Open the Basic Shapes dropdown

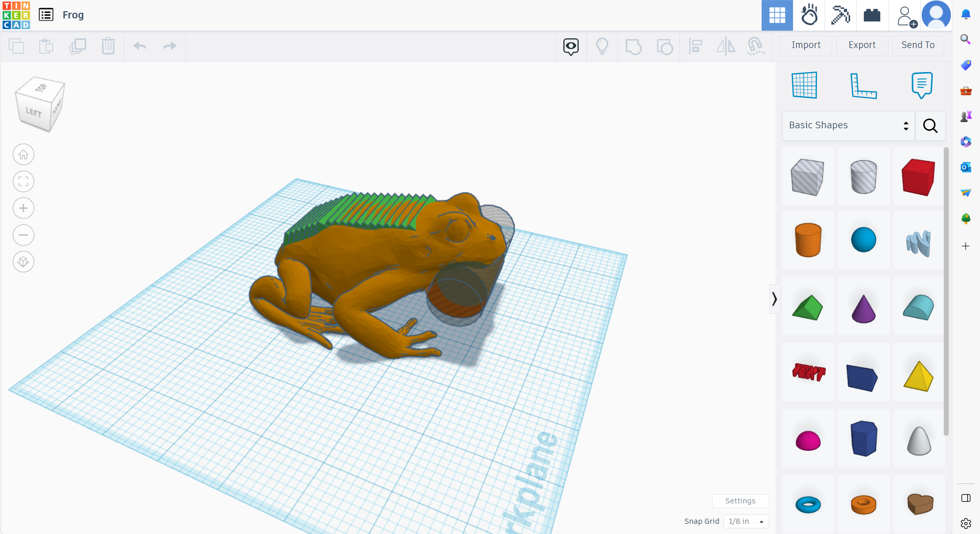point(848,125)
